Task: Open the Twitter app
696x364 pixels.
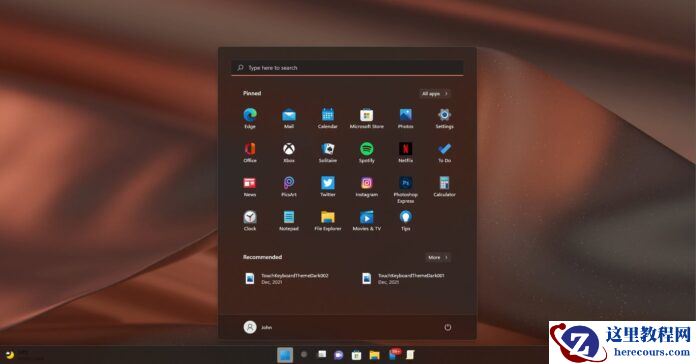Action: [x=328, y=186]
